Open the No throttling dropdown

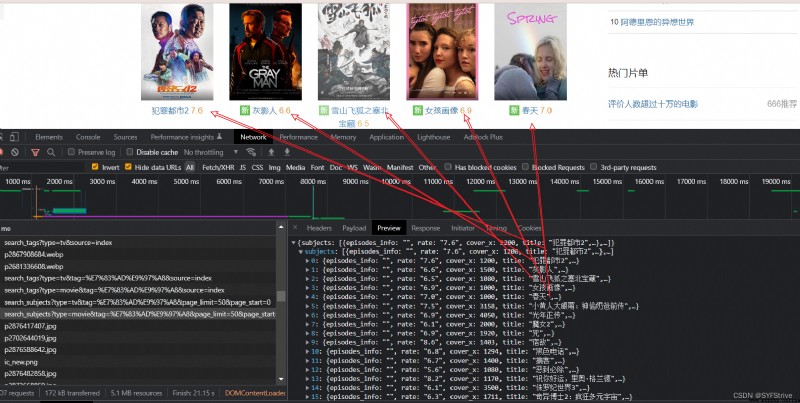pyautogui.click(x=211, y=152)
